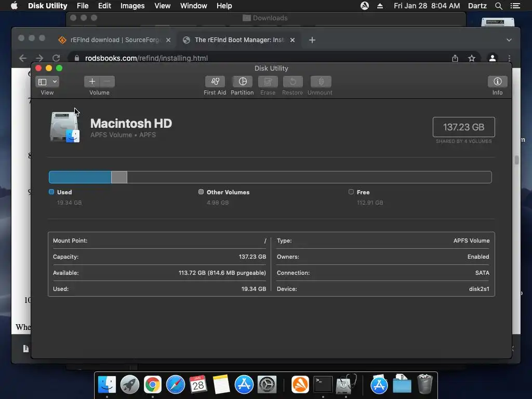This screenshot has height=399, width=532.
Task: Click the date and time in the menu bar
Action: (x=427, y=6)
